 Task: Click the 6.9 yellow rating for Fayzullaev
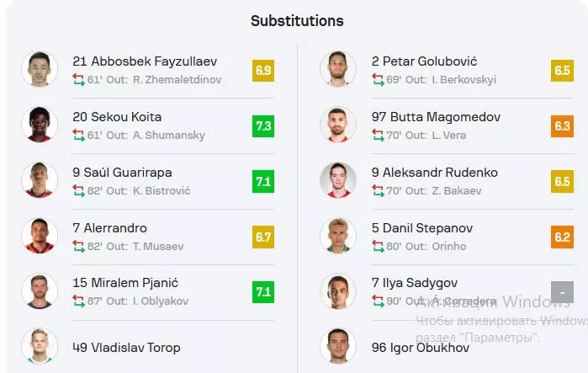point(263,71)
